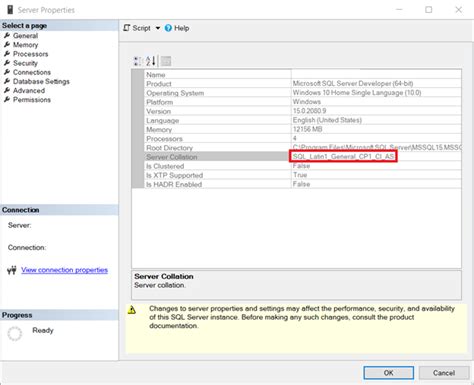Open the Memory page
This screenshot has width=474, height=385.
[25, 45]
